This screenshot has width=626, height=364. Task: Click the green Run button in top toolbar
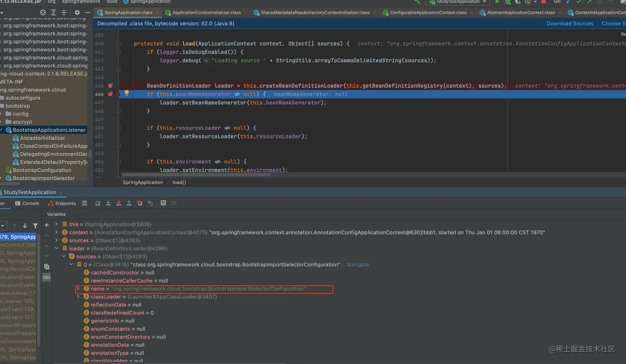497,2
